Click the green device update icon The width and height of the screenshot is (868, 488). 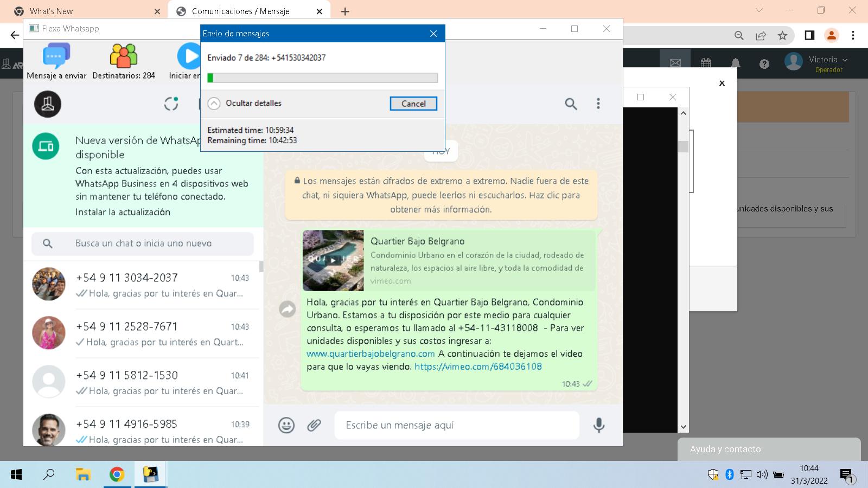tap(46, 146)
